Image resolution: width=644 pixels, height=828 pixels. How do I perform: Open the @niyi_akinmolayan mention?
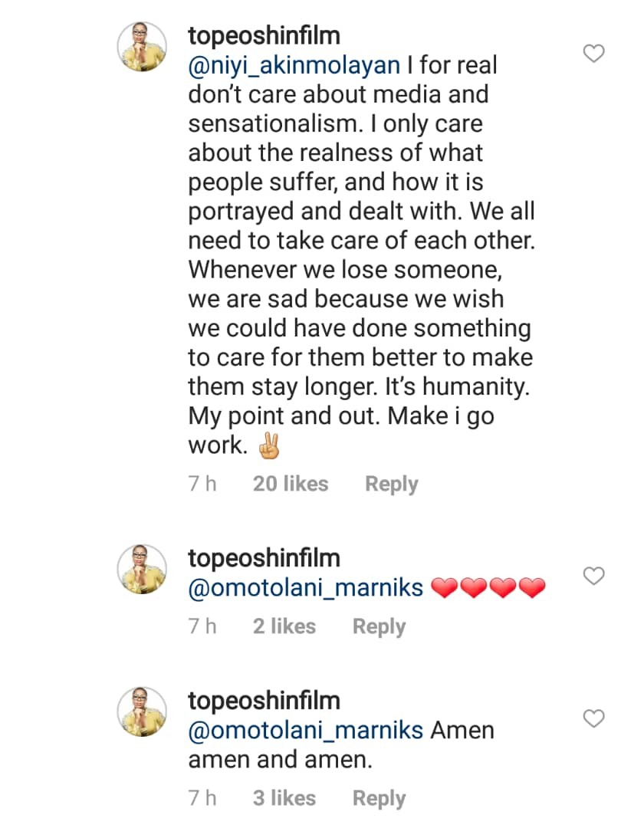[x=294, y=65]
